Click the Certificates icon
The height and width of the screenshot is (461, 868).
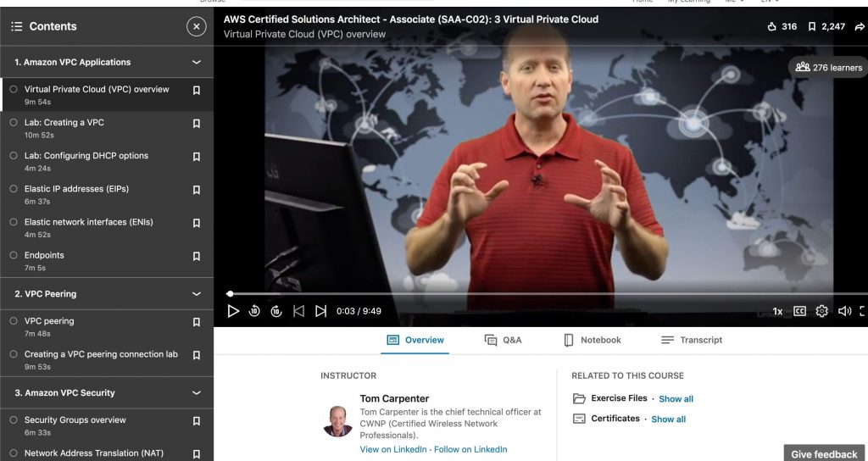[x=579, y=419]
